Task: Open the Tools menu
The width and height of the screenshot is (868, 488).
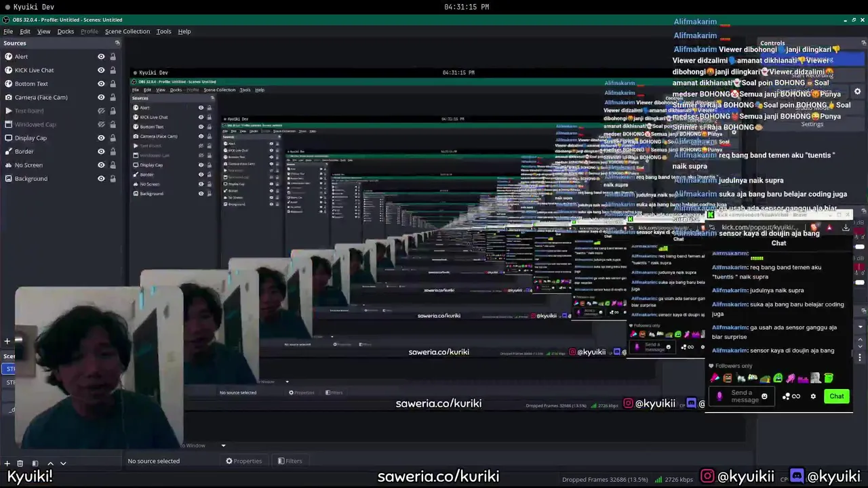Action: [x=163, y=31]
